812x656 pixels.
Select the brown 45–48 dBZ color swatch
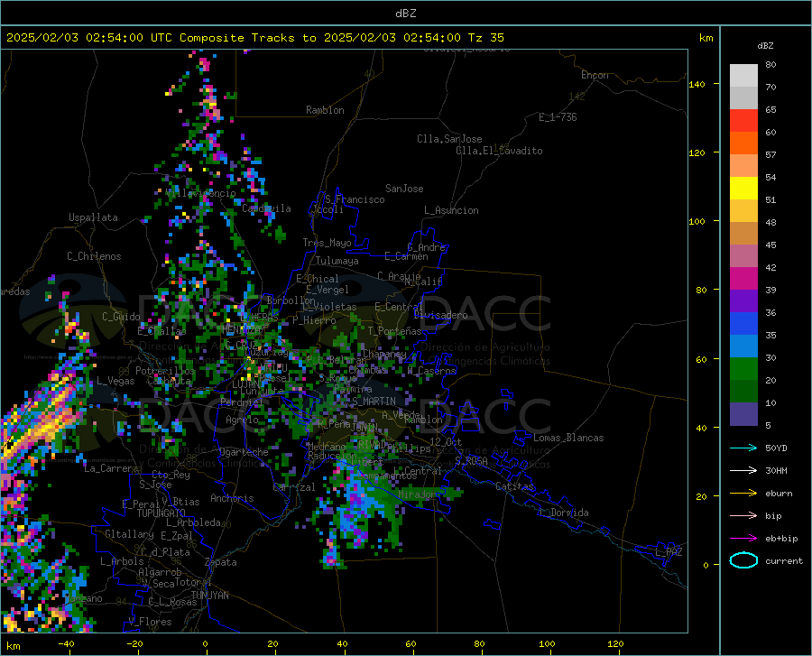tap(743, 234)
